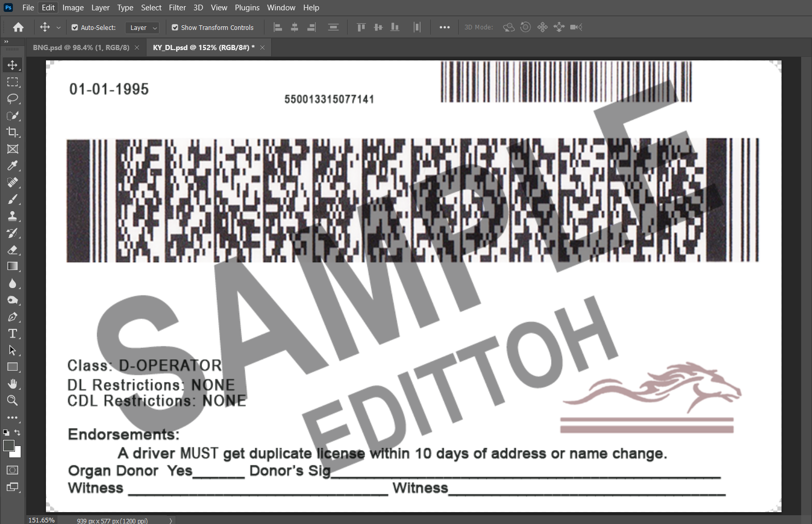Go to the Home screen
Image resolution: width=812 pixels, height=524 pixels.
click(x=19, y=27)
